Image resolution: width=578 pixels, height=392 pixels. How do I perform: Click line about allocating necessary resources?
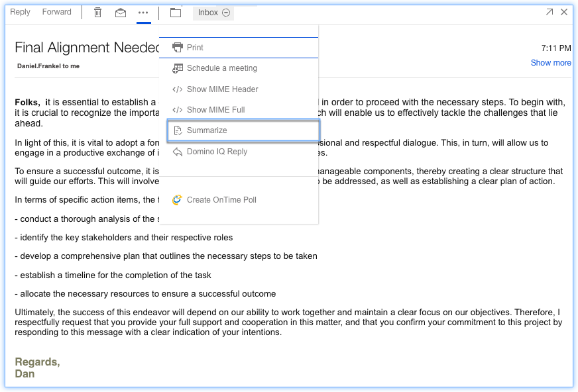(145, 294)
